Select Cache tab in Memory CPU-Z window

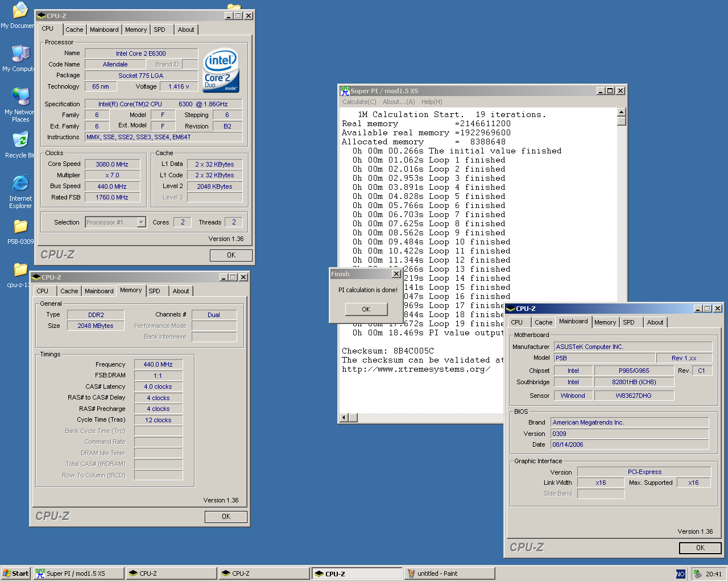click(x=69, y=291)
